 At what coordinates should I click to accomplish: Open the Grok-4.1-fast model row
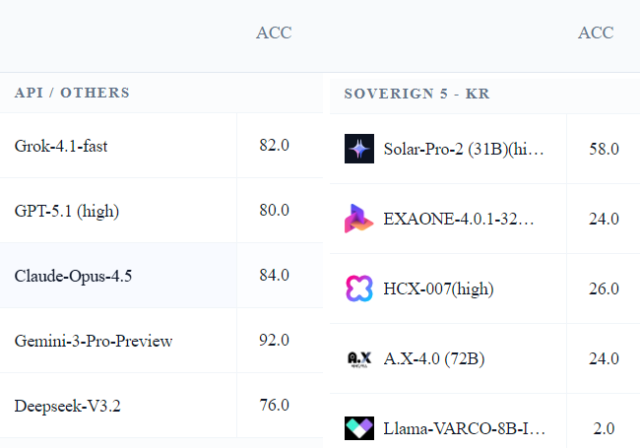pyautogui.click(x=61, y=145)
